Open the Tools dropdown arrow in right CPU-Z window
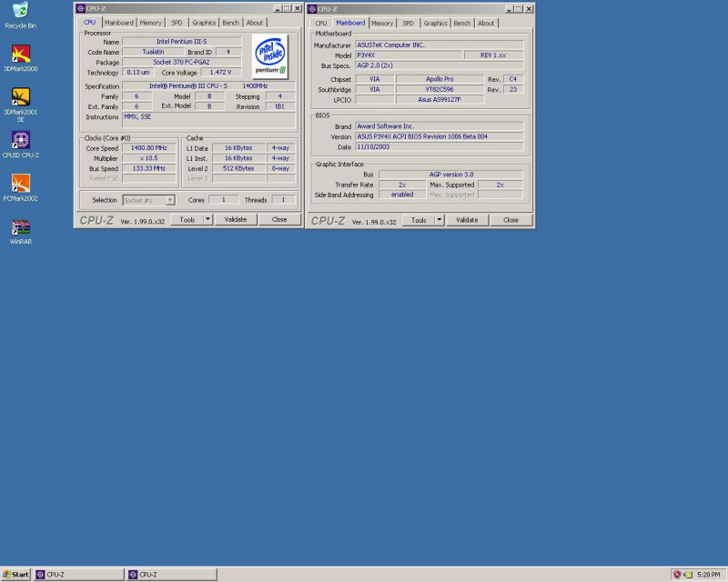 tap(440, 219)
